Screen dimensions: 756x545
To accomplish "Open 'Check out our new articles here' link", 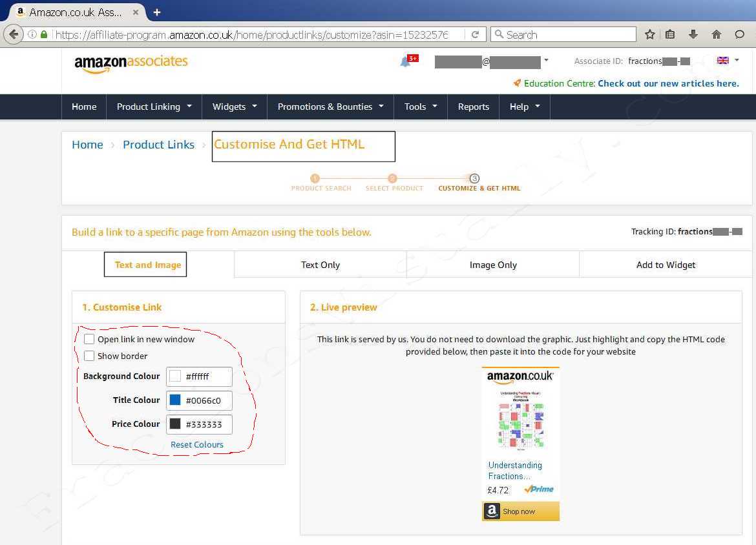I will point(668,83).
